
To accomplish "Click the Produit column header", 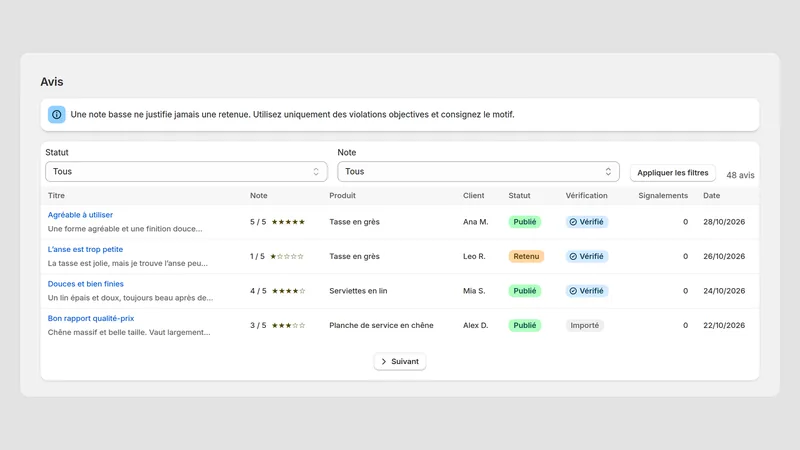I will click(342, 195).
